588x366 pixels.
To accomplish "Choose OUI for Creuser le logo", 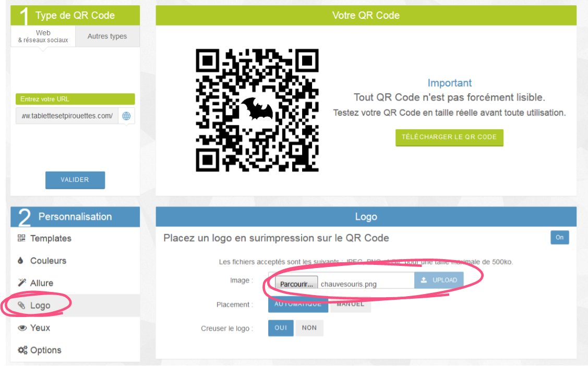I will click(x=281, y=328).
